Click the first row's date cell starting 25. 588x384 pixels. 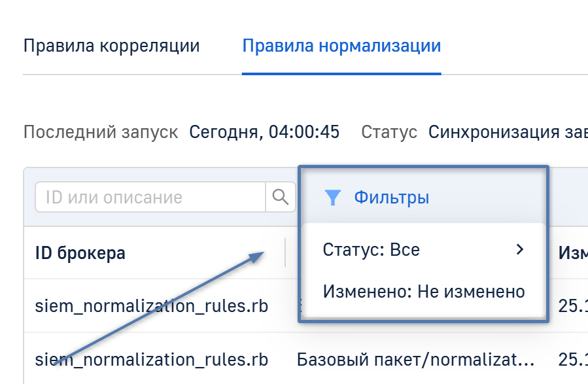click(x=572, y=306)
